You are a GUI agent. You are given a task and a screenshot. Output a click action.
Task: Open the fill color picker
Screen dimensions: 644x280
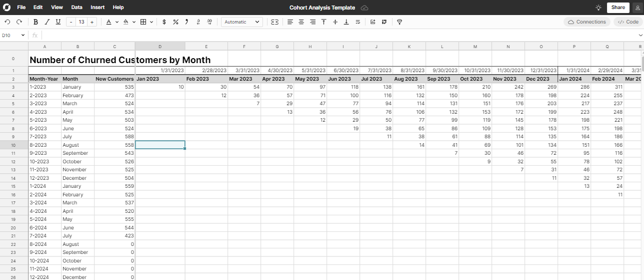point(126,22)
